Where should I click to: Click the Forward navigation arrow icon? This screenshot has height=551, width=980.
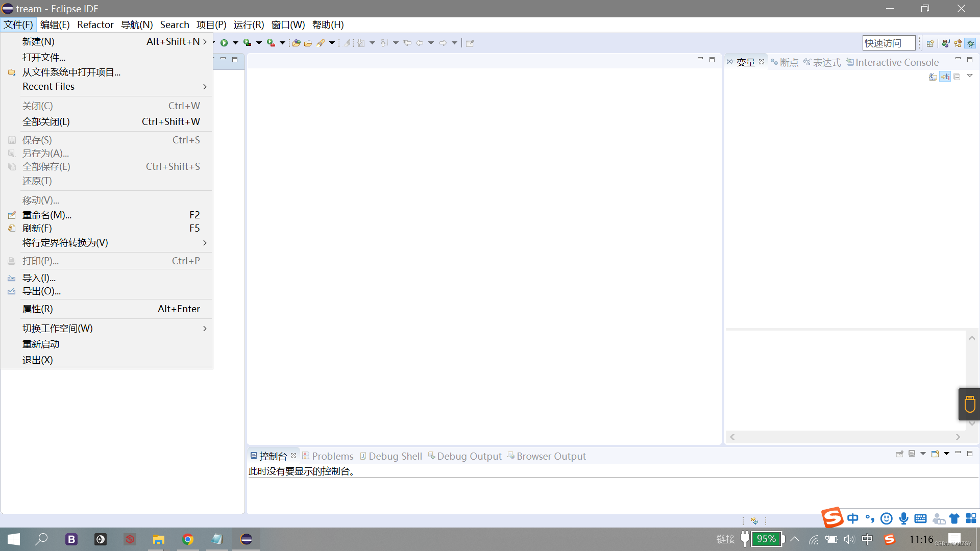point(443,43)
